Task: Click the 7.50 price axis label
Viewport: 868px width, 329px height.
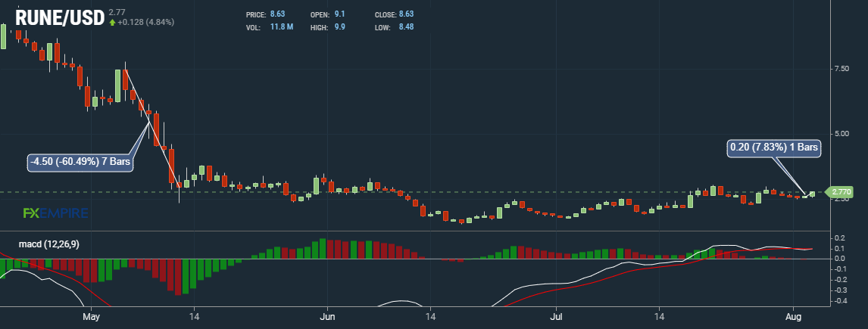Action: pos(841,69)
